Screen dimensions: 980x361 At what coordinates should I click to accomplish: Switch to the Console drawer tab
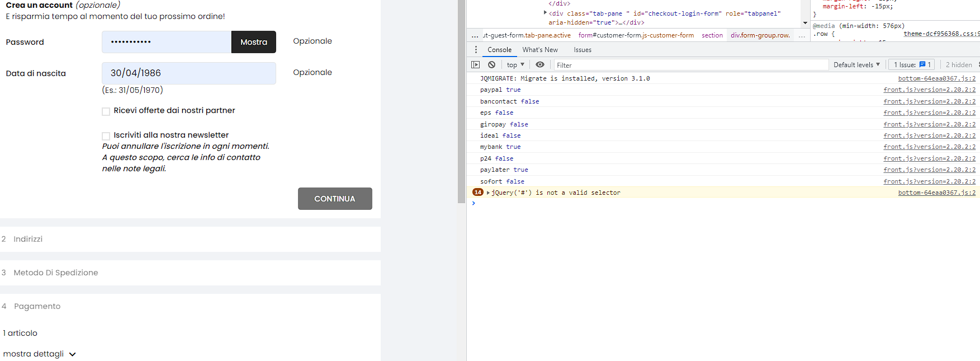coord(499,50)
